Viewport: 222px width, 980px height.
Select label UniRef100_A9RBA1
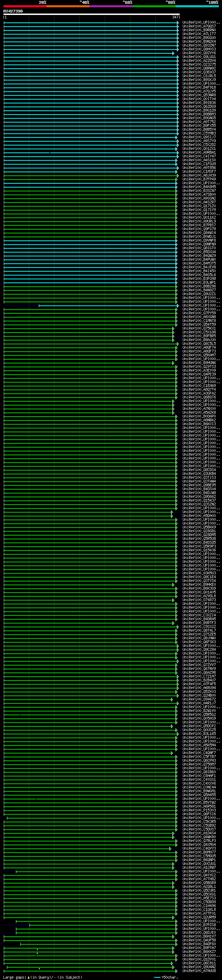click(199, 153)
